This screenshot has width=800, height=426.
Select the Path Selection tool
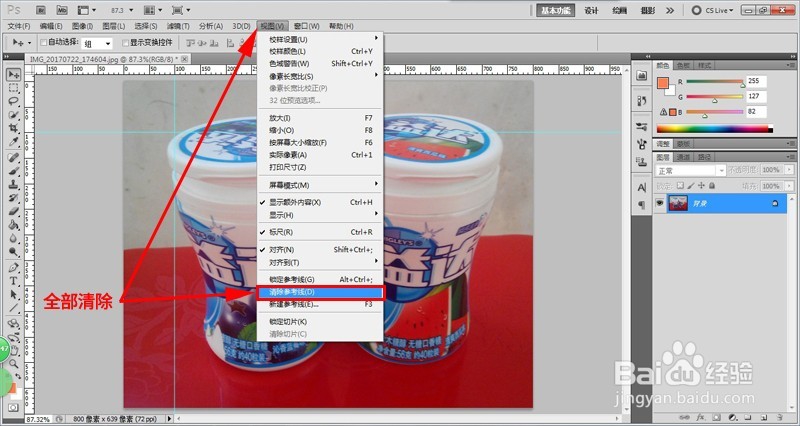14,294
